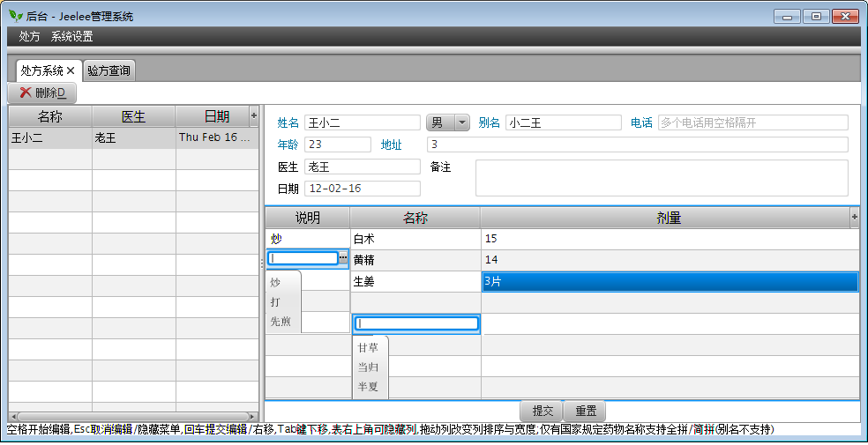The width and height of the screenshot is (868, 445).
Task: Click the 备注 text area
Action: click(662, 178)
